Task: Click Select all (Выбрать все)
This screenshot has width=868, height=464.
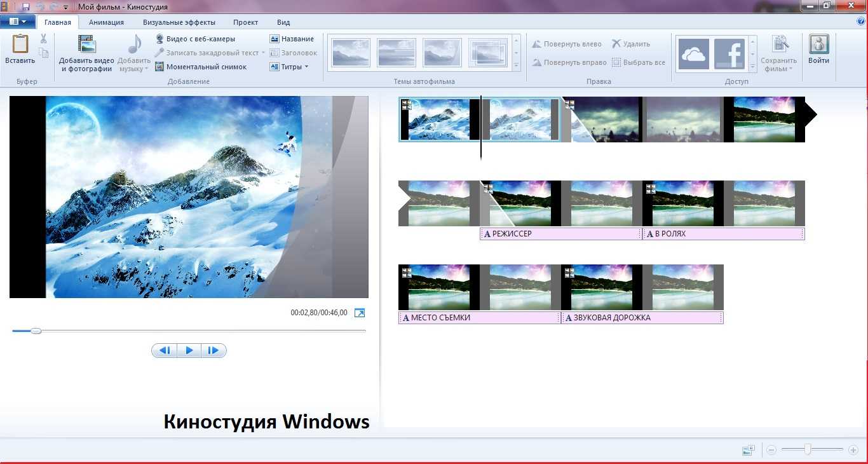Action: [639, 62]
